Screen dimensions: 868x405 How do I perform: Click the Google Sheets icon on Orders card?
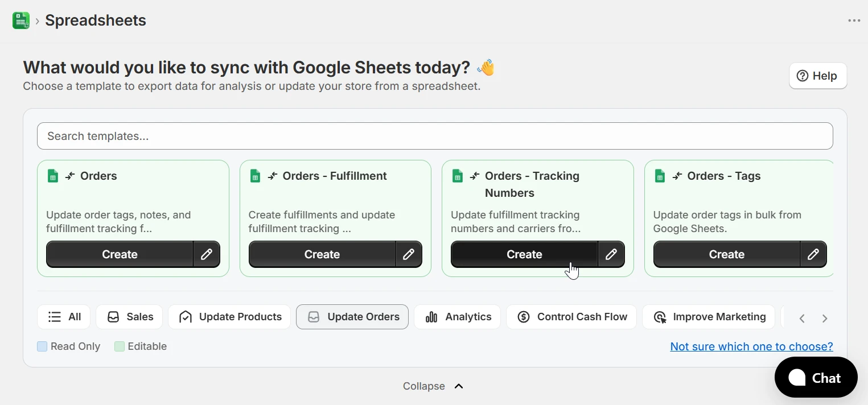tap(53, 176)
